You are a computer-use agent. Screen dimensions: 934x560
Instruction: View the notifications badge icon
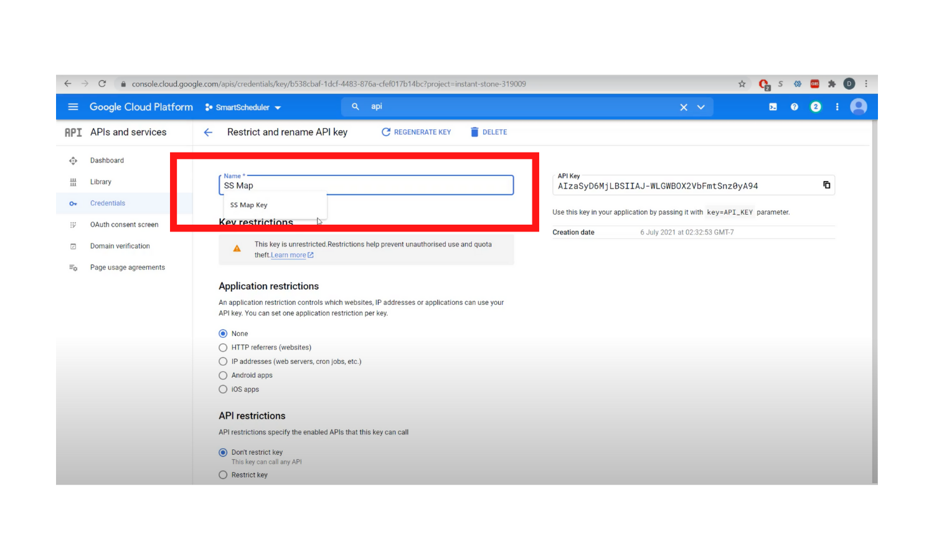[815, 107]
